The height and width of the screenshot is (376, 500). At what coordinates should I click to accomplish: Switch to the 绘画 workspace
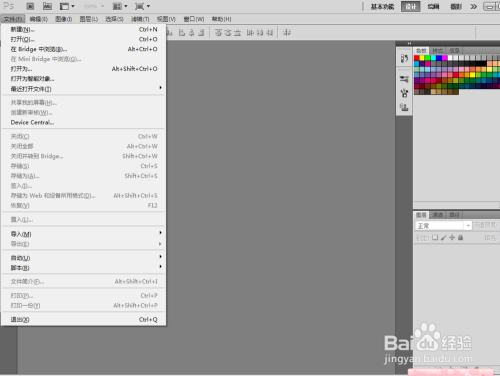433,7
